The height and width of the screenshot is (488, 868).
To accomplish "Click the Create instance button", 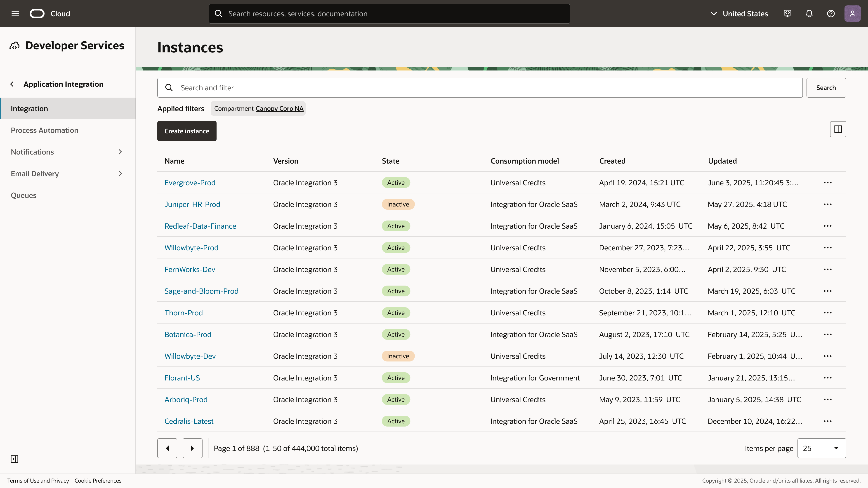I will (187, 131).
